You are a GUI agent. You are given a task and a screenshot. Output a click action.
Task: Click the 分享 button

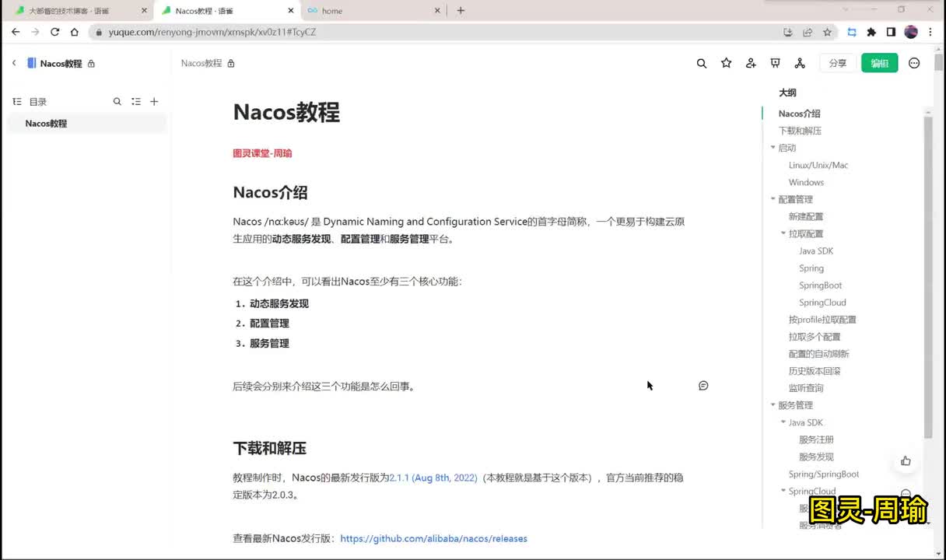838,63
